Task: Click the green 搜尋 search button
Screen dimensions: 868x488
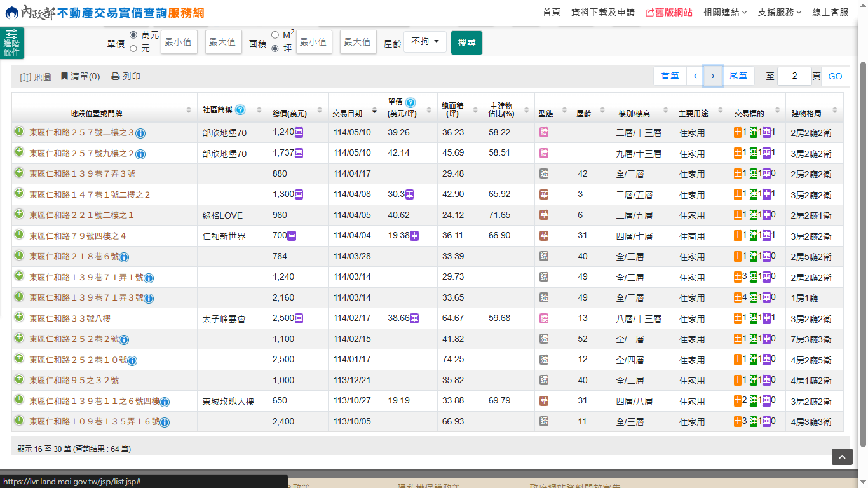Action: click(466, 43)
